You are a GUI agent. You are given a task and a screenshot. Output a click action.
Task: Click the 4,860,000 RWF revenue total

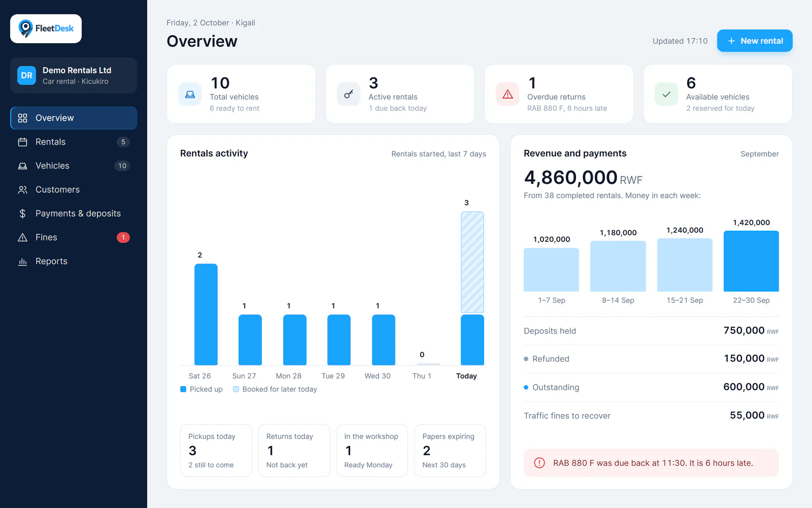click(x=583, y=178)
